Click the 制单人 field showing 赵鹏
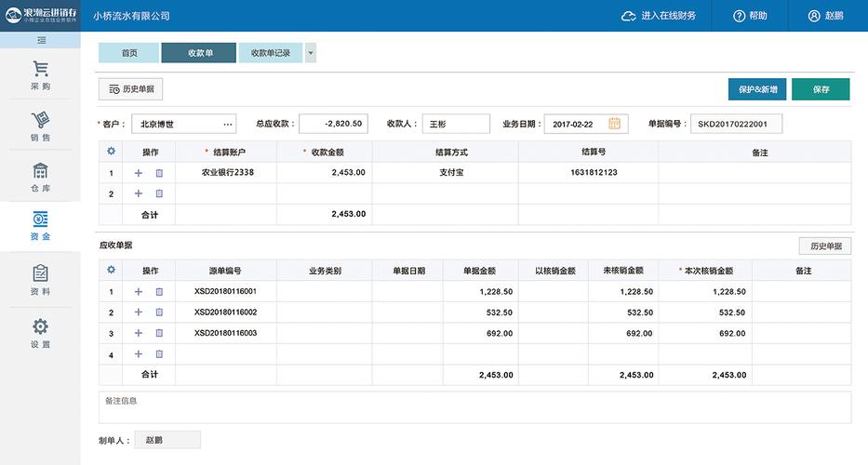The width and height of the screenshot is (868, 465). pyautogui.click(x=167, y=440)
